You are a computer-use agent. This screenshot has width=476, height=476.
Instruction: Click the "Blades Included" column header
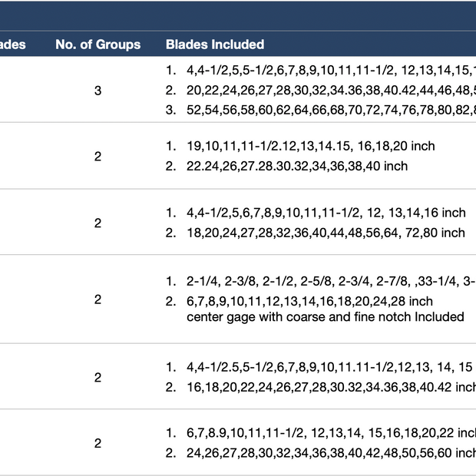click(x=215, y=45)
